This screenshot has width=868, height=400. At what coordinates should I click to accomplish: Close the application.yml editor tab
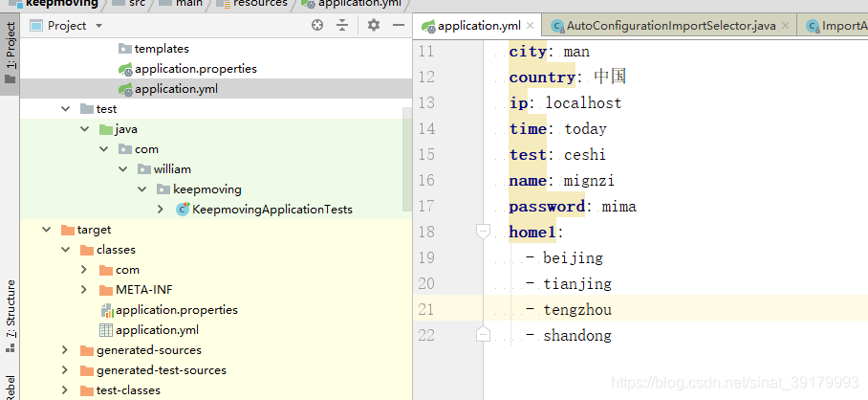click(x=530, y=26)
